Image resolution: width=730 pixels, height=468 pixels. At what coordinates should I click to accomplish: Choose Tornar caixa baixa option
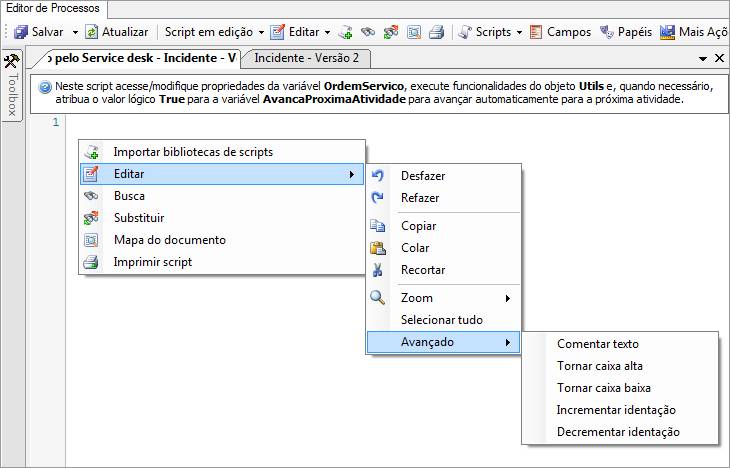[620, 388]
